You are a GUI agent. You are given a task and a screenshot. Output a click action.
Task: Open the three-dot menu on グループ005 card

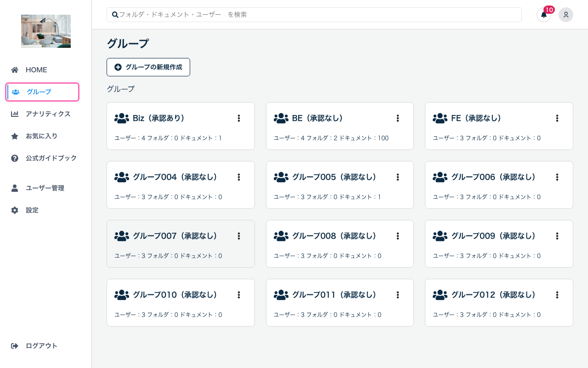[398, 177]
